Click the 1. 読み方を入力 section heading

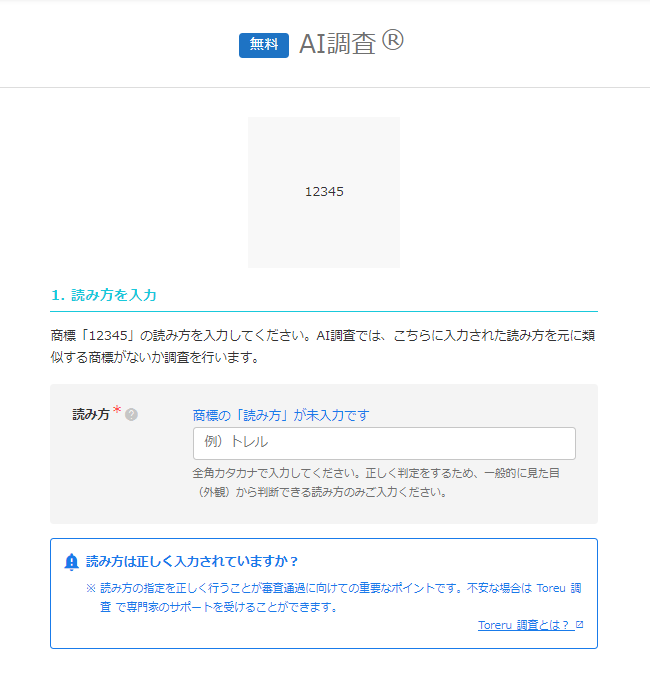(x=104, y=295)
